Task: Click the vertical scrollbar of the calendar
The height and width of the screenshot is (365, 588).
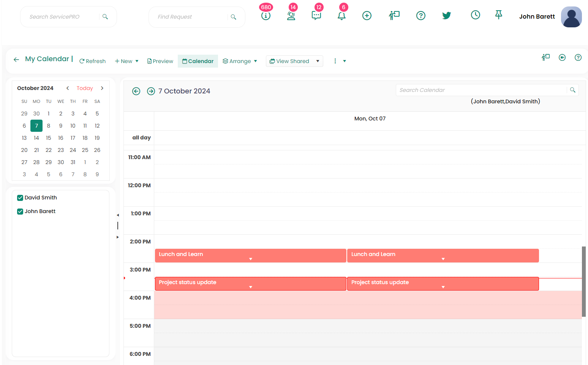Action: tap(583, 281)
